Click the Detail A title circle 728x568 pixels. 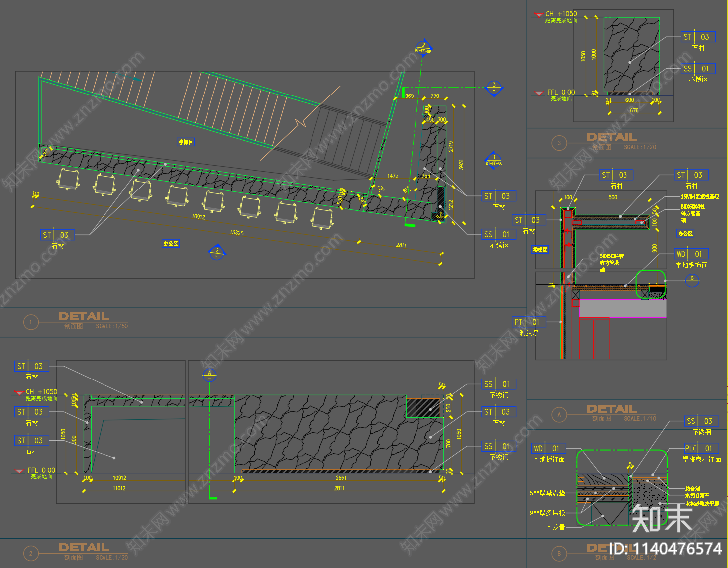(x=559, y=414)
